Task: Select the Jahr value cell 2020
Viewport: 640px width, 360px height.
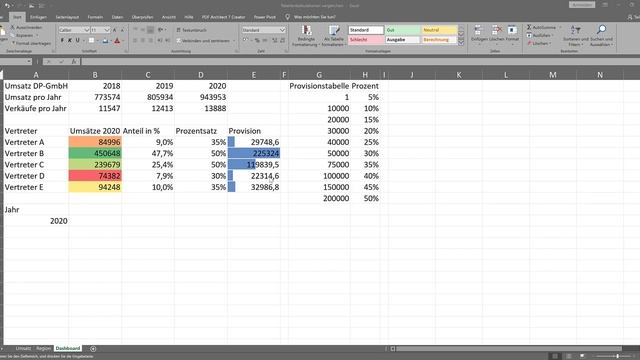Action: pyautogui.click(x=36, y=221)
